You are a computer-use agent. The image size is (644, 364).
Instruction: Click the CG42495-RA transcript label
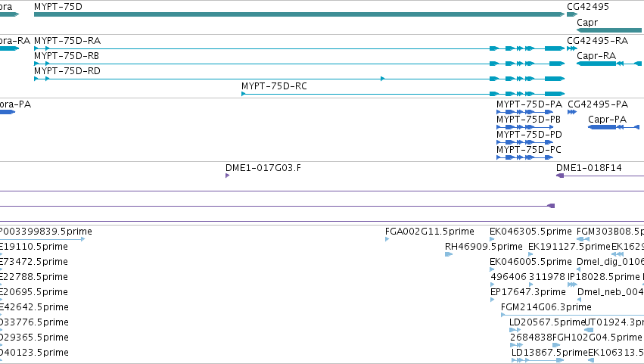[597, 41]
